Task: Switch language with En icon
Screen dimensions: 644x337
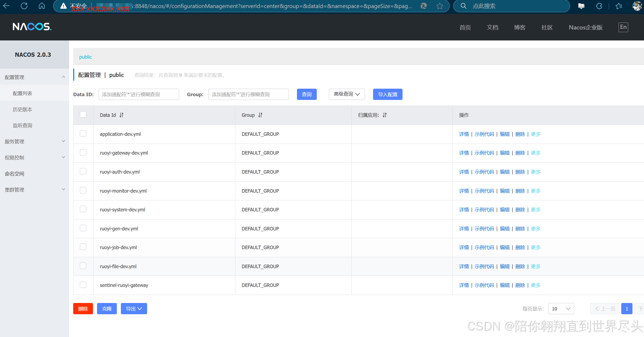Action: (623, 27)
